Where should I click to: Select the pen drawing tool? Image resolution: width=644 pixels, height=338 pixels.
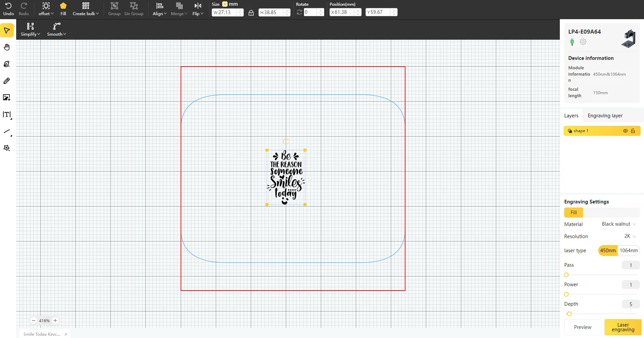point(7,64)
